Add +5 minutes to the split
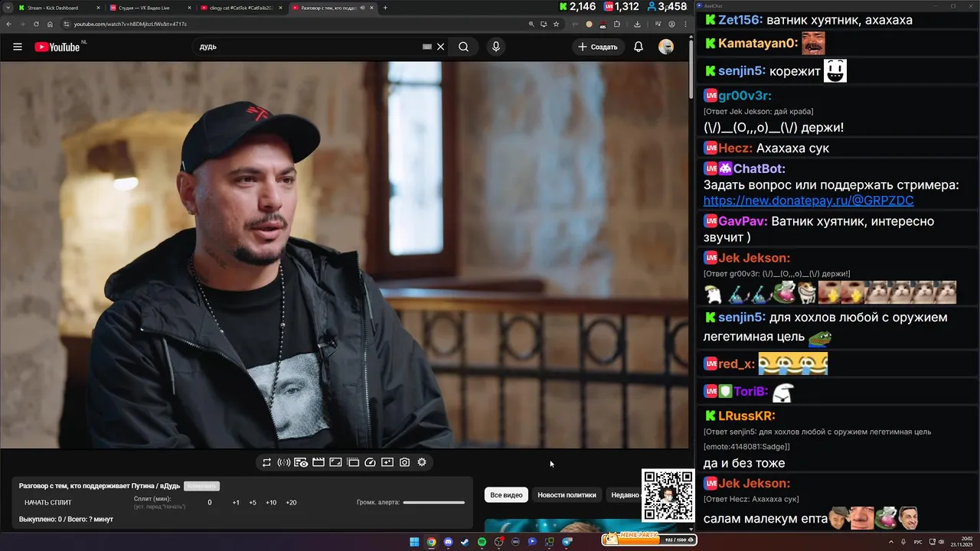Screen dimensions: 980x551 click(253, 503)
